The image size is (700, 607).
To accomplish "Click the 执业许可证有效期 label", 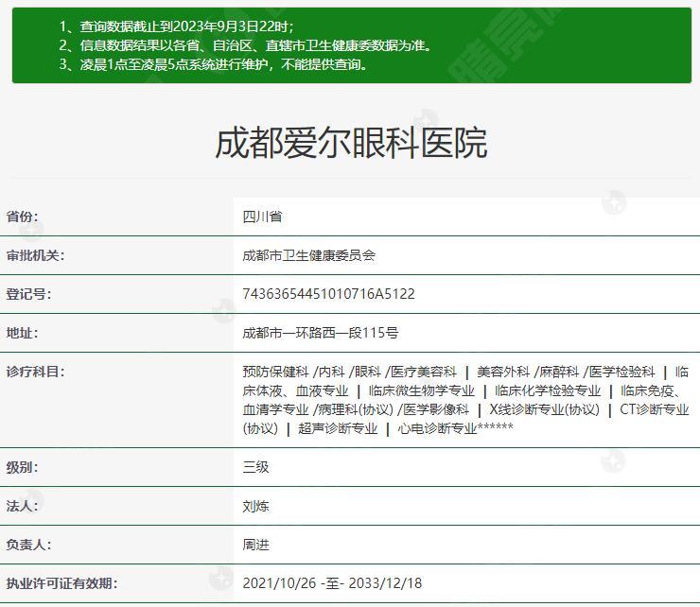I will 61,583.
